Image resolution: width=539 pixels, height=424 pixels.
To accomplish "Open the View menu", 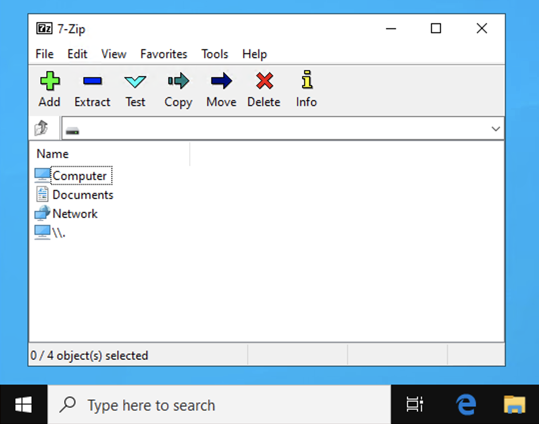I will 113,54.
